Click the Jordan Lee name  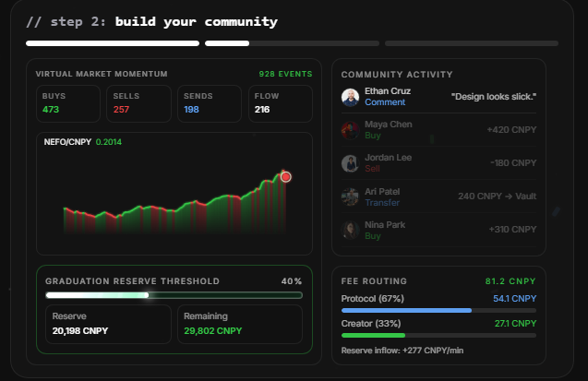[x=388, y=158]
